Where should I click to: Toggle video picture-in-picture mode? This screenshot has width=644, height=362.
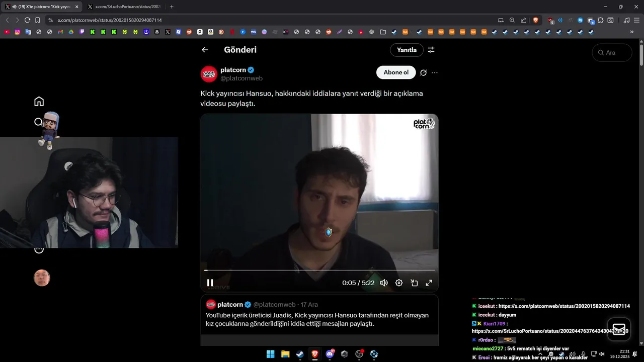pos(414,283)
